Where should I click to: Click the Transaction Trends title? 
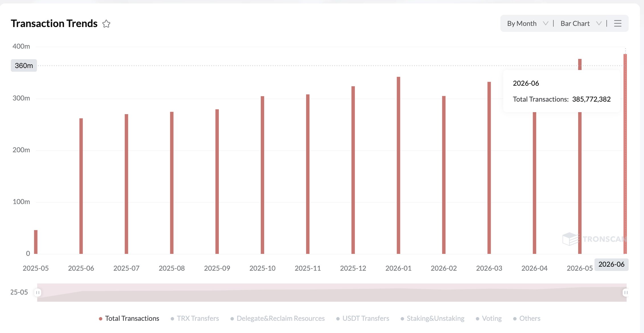[54, 23]
